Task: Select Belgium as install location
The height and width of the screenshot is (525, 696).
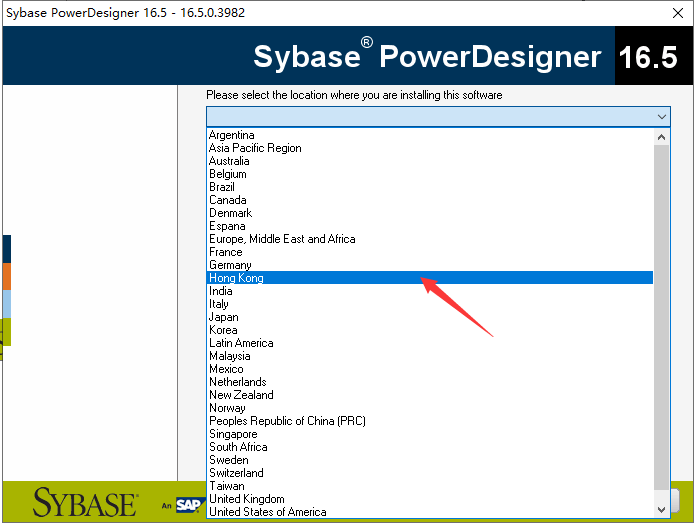Action: coord(430,174)
